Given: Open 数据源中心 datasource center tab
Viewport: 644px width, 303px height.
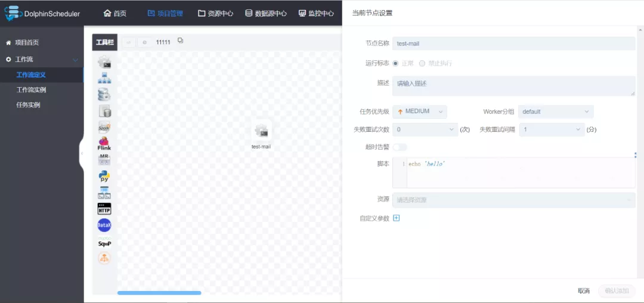Looking at the screenshot, I should click(266, 13).
